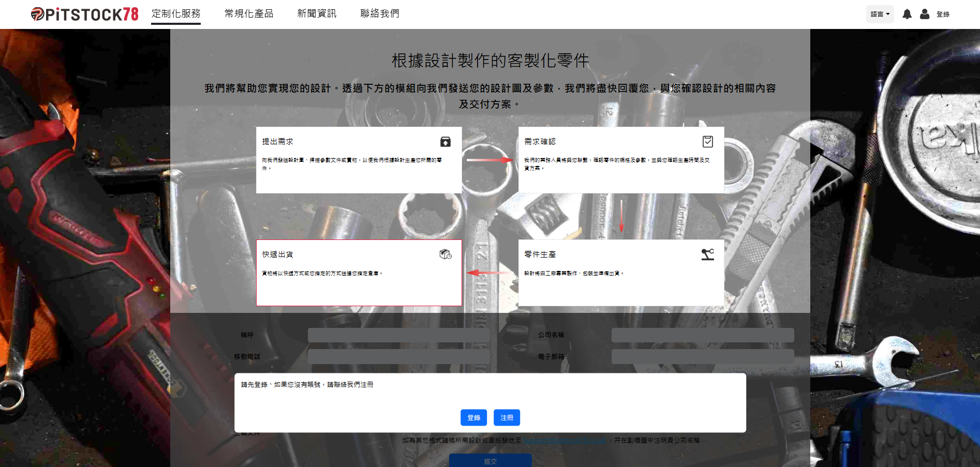
Task: Navigate to 聯絡我們 page
Action: point(380,13)
